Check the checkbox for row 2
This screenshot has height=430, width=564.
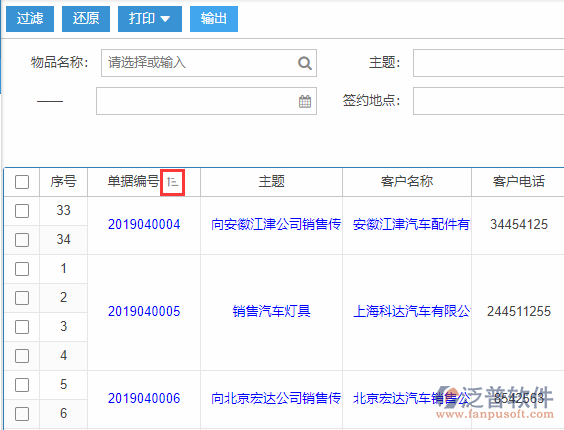(x=22, y=298)
